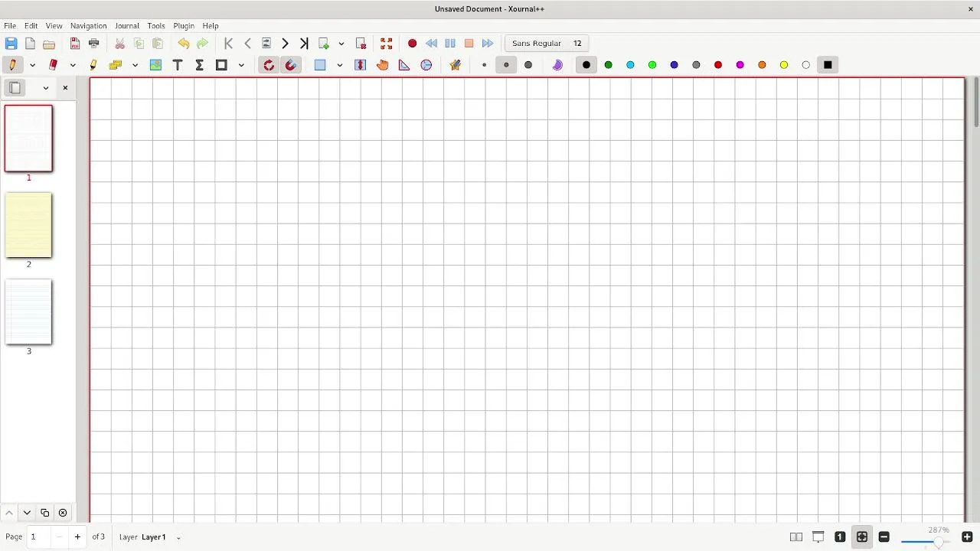This screenshot has height=551, width=980.
Task: Open the Plugin menu
Action: coord(184,25)
